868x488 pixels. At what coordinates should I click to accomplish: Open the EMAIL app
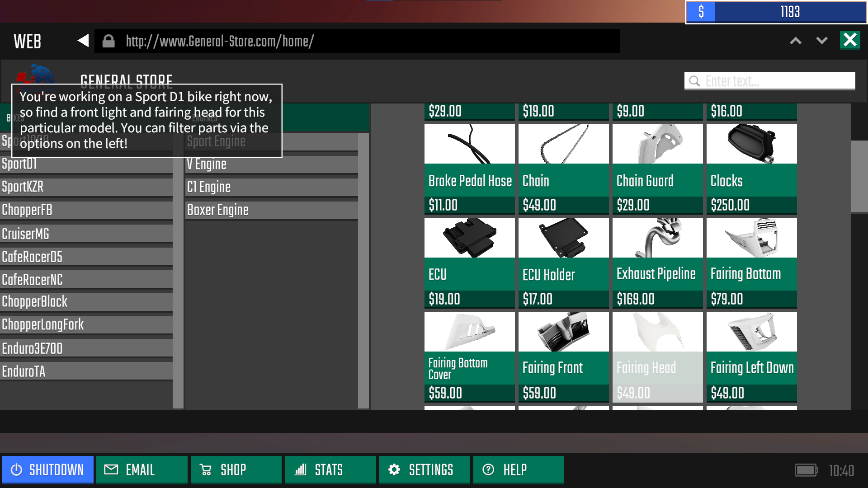tap(142, 470)
